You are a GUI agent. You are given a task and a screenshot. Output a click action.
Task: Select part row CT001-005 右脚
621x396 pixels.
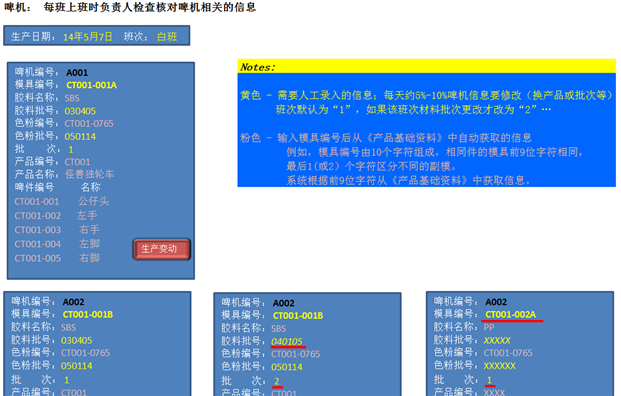pyautogui.click(x=57, y=259)
